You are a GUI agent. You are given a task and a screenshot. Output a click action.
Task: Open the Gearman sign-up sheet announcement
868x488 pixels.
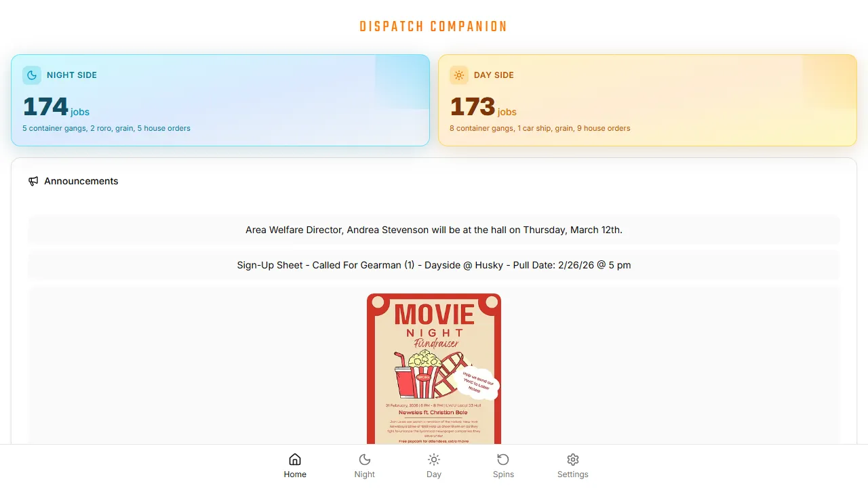(x=434, y=265)
